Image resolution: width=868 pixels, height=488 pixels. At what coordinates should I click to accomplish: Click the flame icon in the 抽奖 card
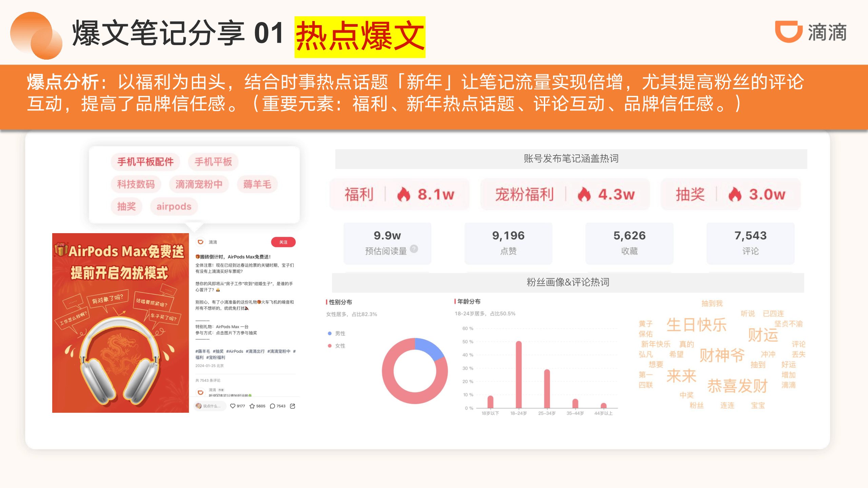[735, 195]
